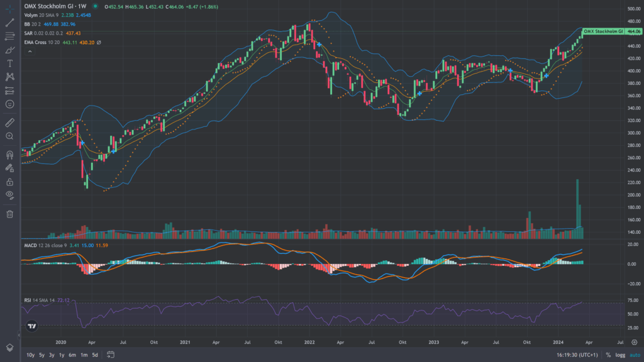The width and height of the screenshot is (644, 362).
Task: Toggle logarithmic scale with logg
Action: point(619,355)
